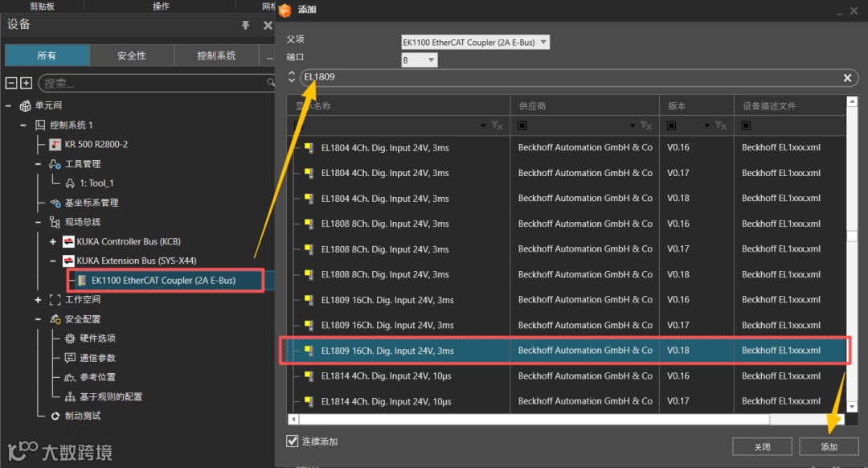Select the EL1808 8Ch. Dig. Input V0.17 row
Image resolution: width=868 pixels, height=468 pixels.
[x=567, y=249]
